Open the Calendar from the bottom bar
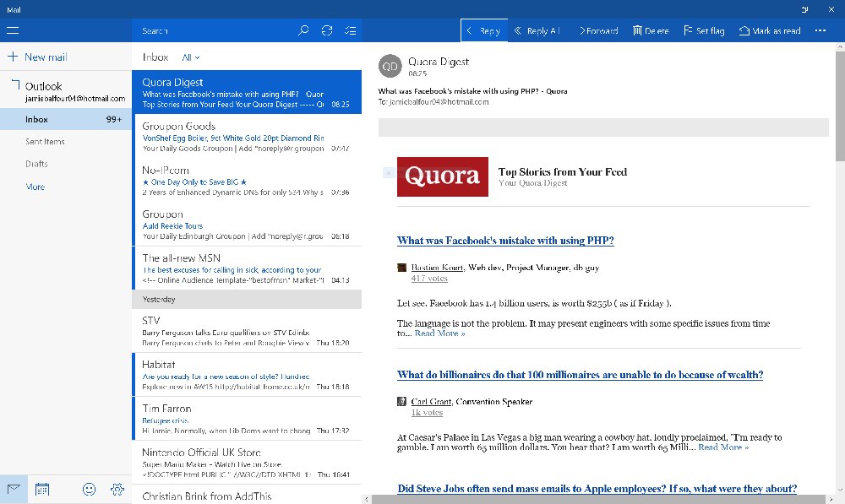Viewport: 845px width, 504px height. [x=42, y=489]
